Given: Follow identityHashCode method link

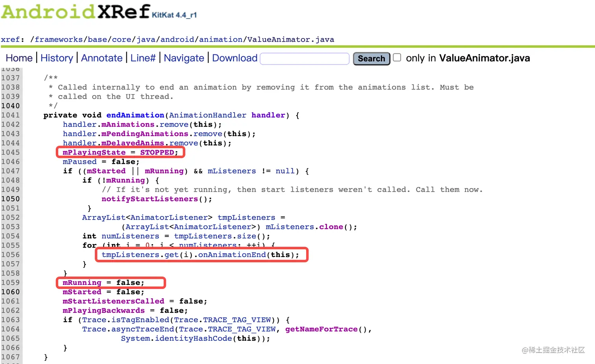Looking at the screenshot, I should (x=193, y=338).
